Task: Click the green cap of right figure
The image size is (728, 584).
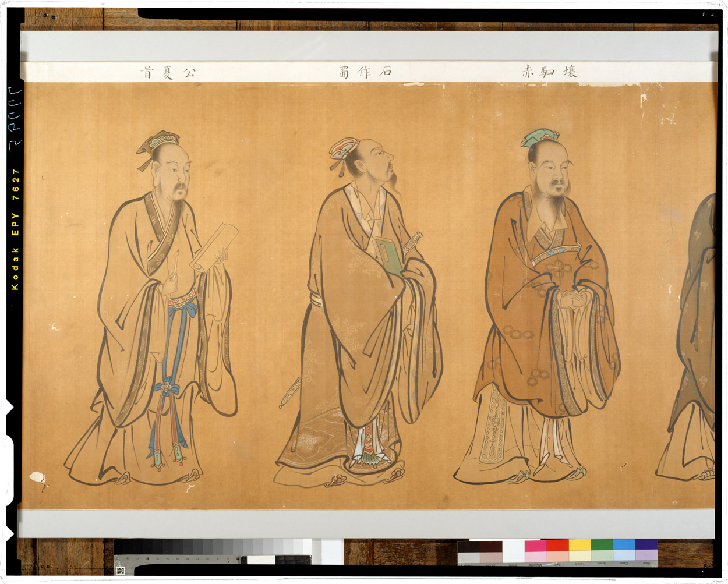Action: (540, 137)
